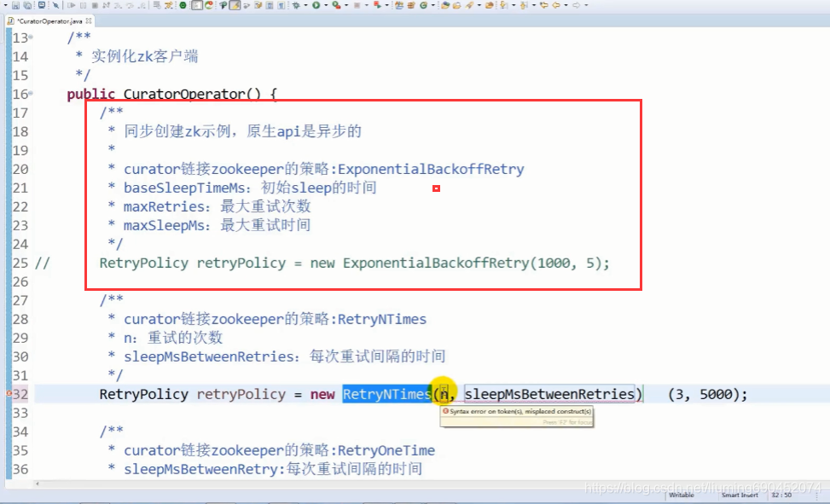Launch debugging with the bug icon

295,6
